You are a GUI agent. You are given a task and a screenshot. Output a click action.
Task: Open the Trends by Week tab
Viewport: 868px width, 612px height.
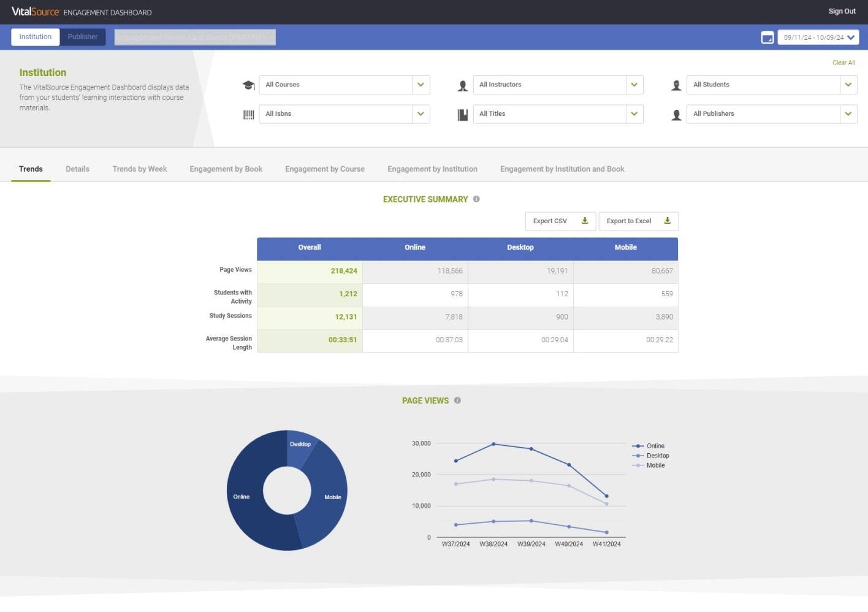coord(139,169)
